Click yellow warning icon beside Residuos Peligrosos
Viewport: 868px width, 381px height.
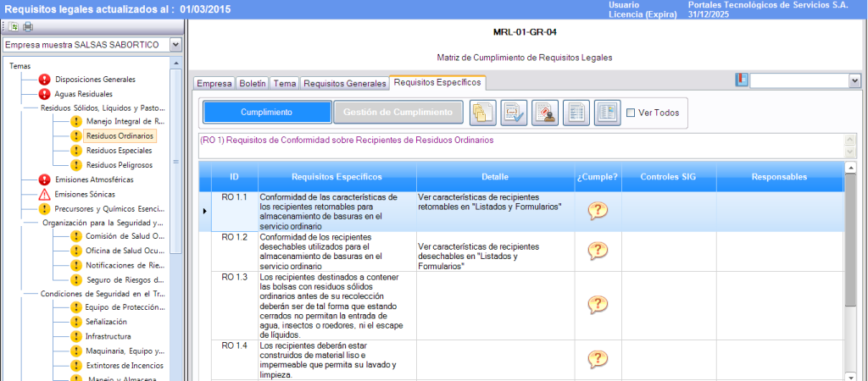click(x=75, y=165)
